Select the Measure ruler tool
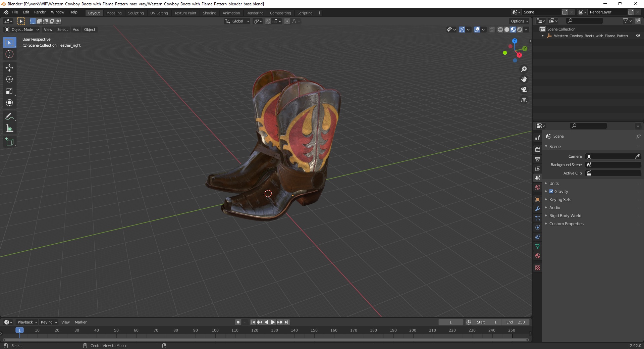The image size is (644, 349). point(9,129)
